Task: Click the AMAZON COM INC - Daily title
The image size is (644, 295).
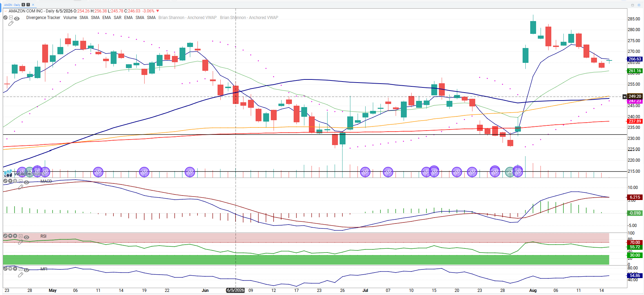Action: pos(31,11)
